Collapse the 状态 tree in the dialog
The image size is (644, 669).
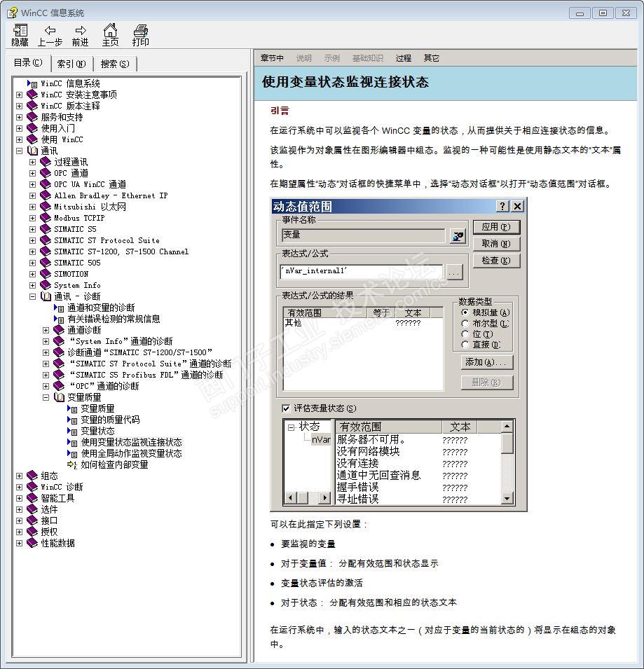click(292, 427)
